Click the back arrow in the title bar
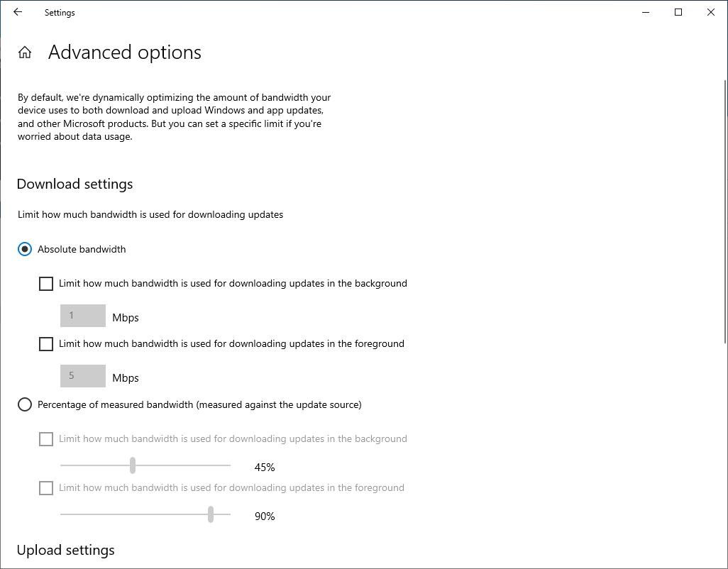 point(18,12)
